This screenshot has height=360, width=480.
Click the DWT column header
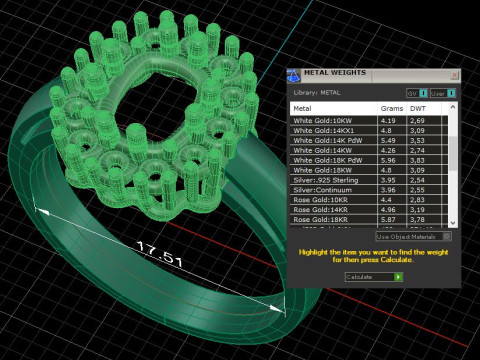424,109
